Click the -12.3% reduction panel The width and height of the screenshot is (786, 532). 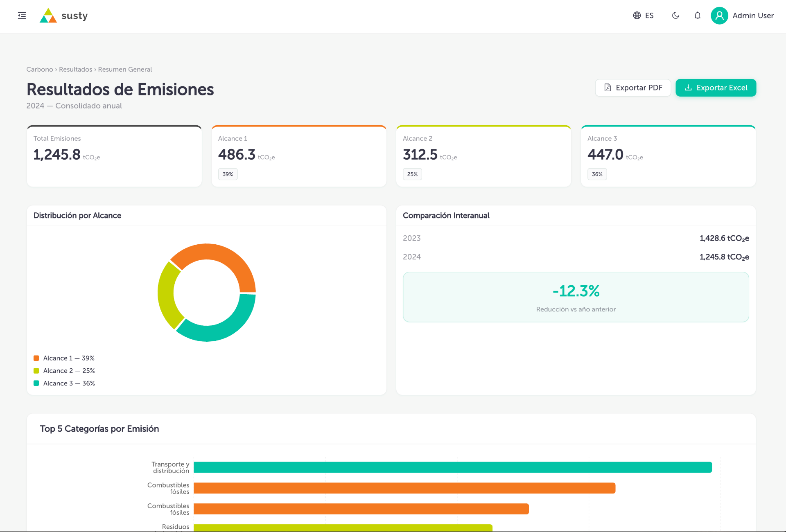[x=576, y=297]
